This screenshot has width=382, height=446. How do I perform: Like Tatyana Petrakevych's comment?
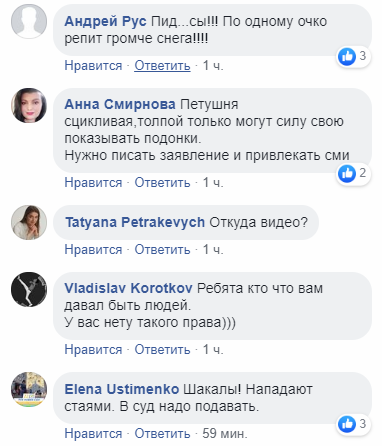(93, 250)
